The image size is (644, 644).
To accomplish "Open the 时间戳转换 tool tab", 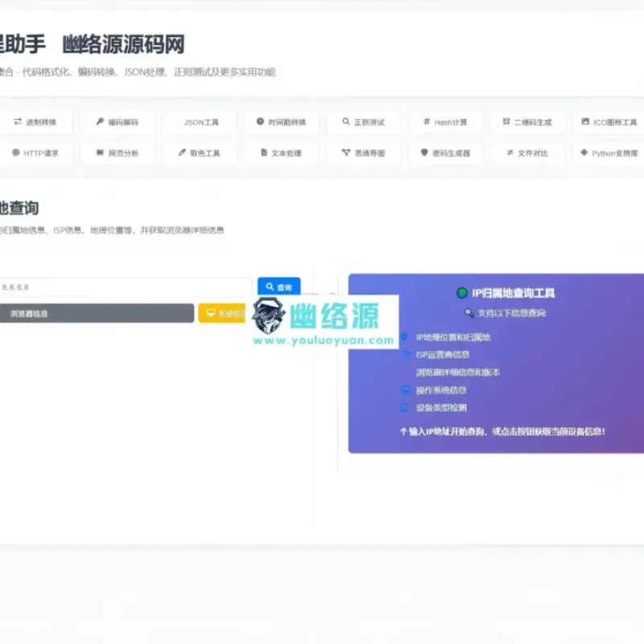I will click(x=282, y=122).
